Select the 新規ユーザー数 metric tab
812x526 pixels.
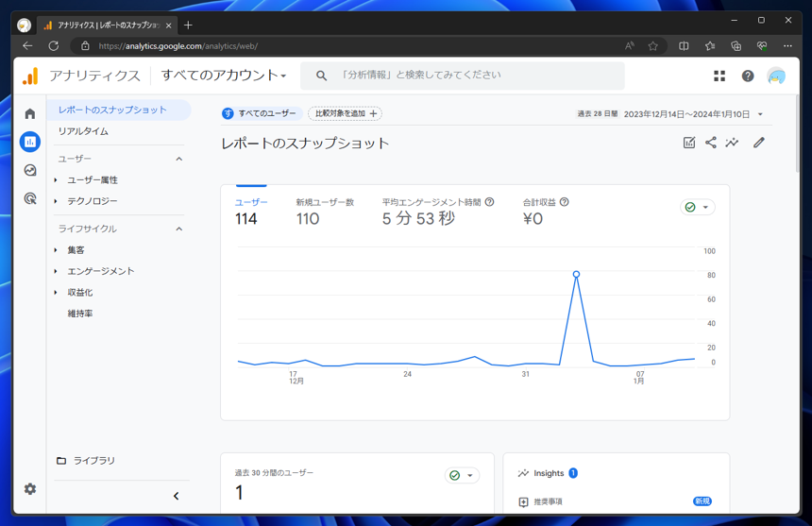[325, 212]
